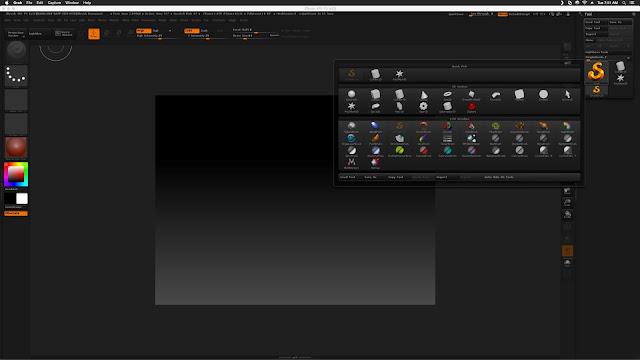Select the Circle3D mesh tool
The width and height of the screenshot is (640, 360).
click(543, 95)
